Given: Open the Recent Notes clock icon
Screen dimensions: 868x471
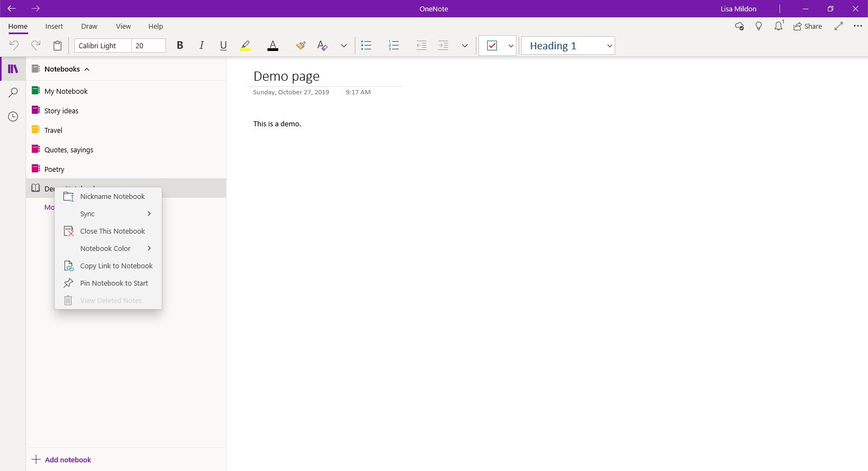Looking at the screenshot, I should (x=13, y=117).
